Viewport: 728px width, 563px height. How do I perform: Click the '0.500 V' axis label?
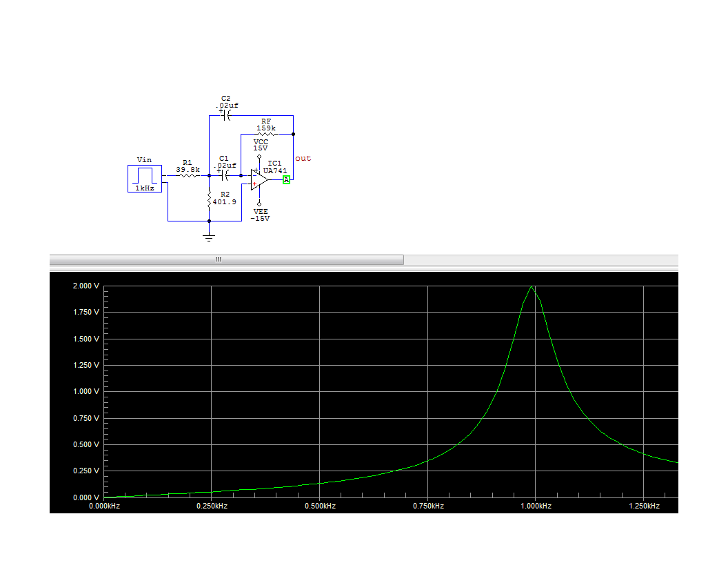[86, 444]
